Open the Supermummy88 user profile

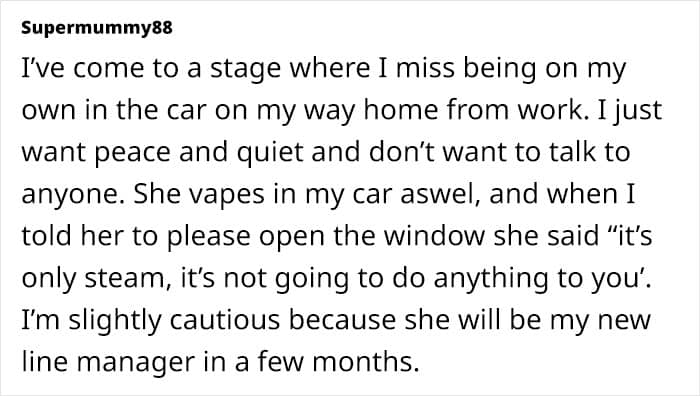pyautogui.click(x=97, y=28)
